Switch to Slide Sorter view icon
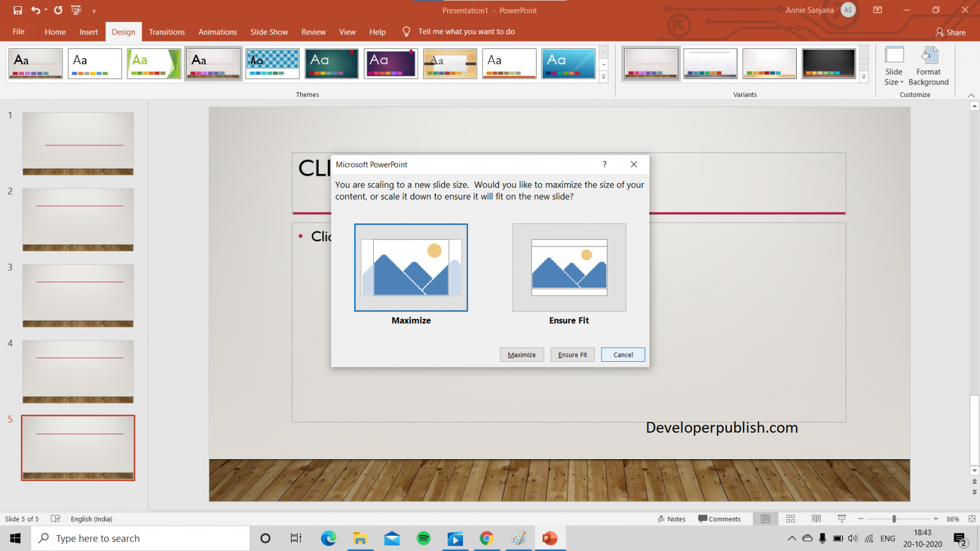 (x=791, y=518)
